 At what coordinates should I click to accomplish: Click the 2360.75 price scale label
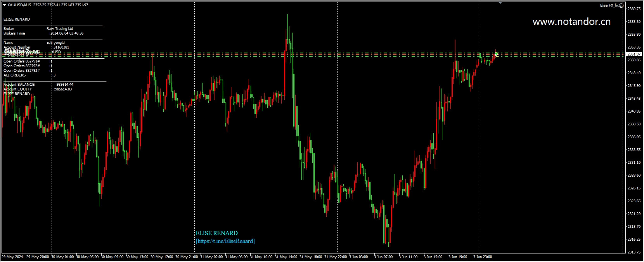coord(634,9)
